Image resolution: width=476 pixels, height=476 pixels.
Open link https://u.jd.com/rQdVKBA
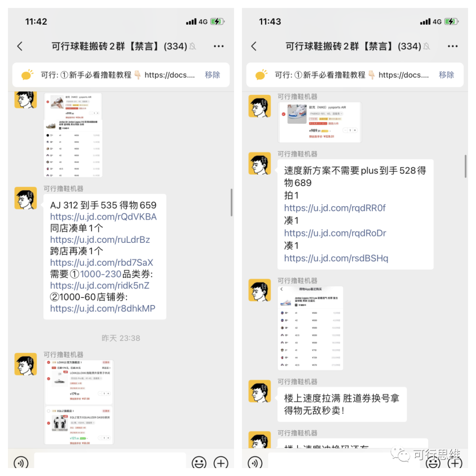[103, 217]
